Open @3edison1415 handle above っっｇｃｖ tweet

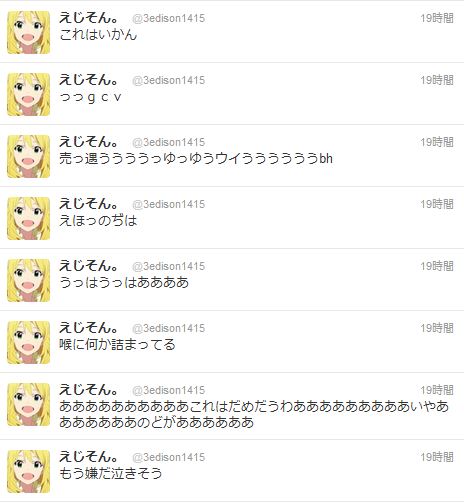point(168,80)
